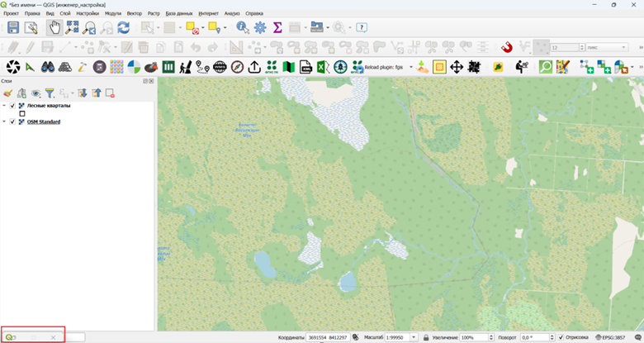The height and width of the screenshot is (343, 644).
Task: Expand the Reload plugin dropdown arrow
Action: click(x=410, y=67)
